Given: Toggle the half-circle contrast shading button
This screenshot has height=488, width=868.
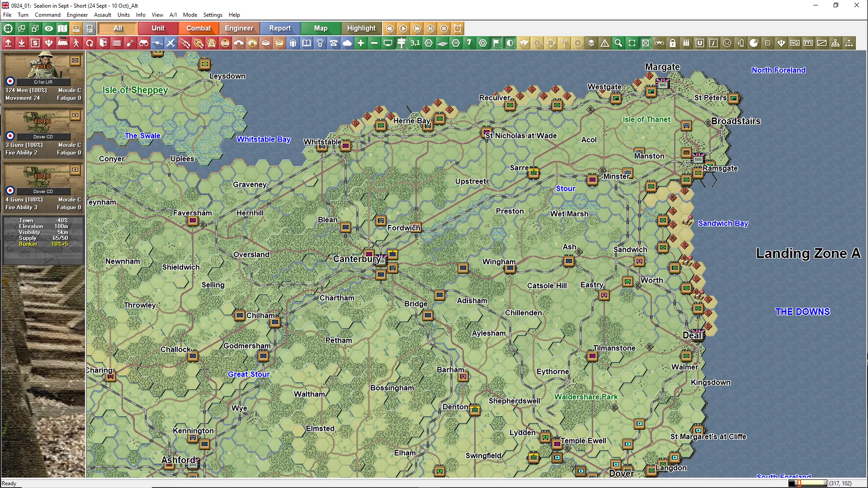Looking at the screenshot, I should coord(510,43).
